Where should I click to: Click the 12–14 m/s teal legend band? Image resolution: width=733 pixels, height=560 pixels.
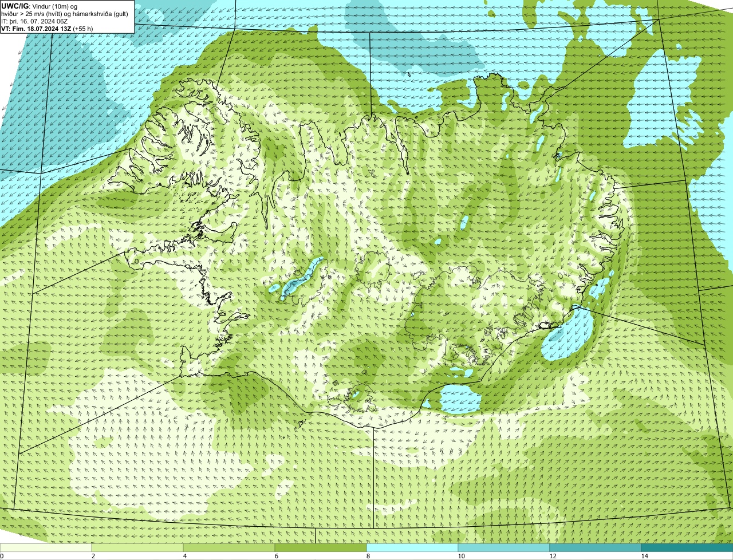[596, 547]
